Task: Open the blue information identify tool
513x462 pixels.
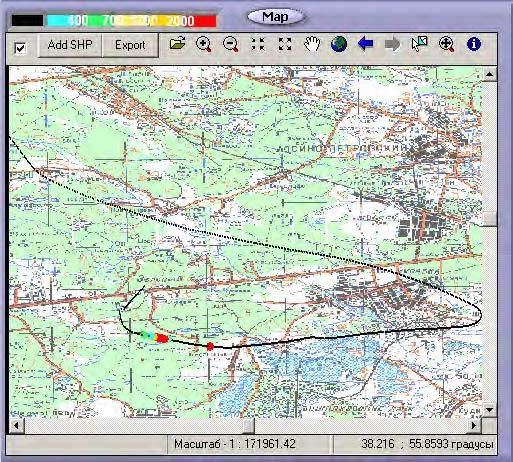Action: coord(474,44)
